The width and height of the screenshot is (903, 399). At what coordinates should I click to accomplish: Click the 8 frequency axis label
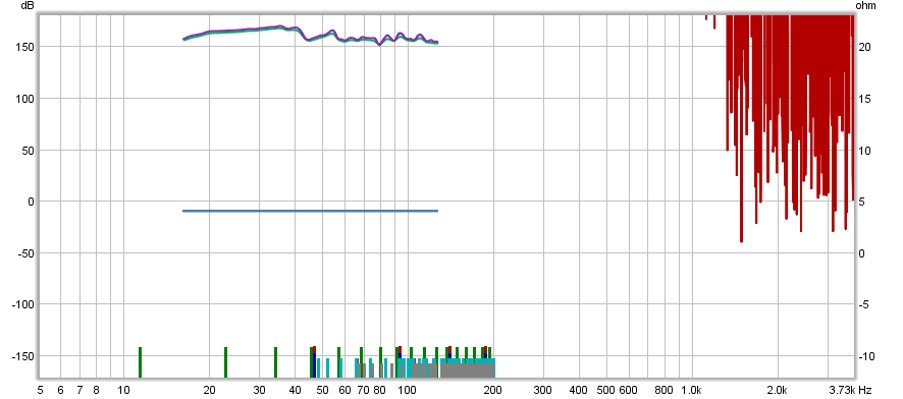(96, 390)
